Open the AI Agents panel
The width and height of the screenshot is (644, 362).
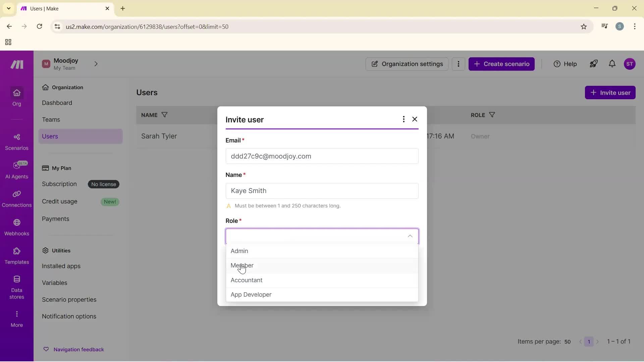16,170
